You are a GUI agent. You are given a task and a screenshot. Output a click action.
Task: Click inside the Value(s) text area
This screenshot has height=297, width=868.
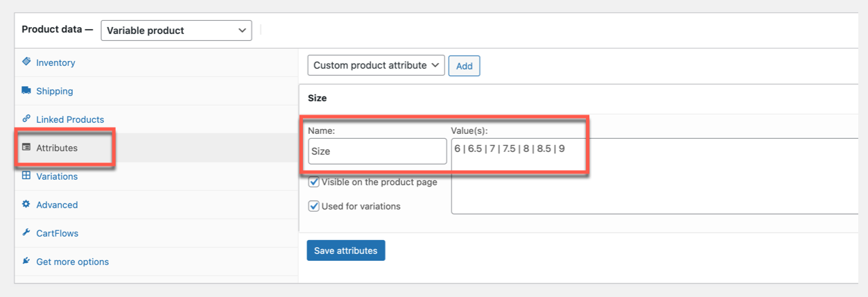point(652,180)
